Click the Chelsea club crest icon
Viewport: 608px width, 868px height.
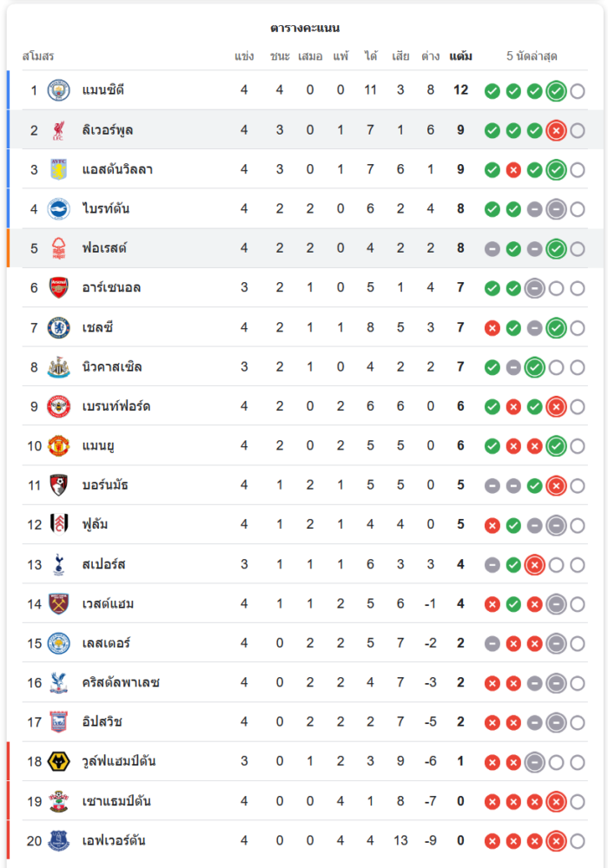click(x=58, y=327)
